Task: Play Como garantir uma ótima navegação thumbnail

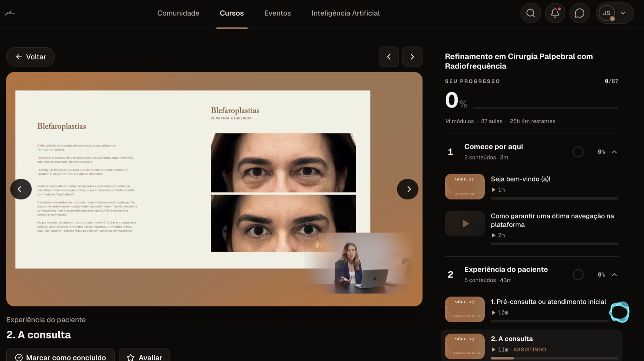Action: (x=465, y=223)
